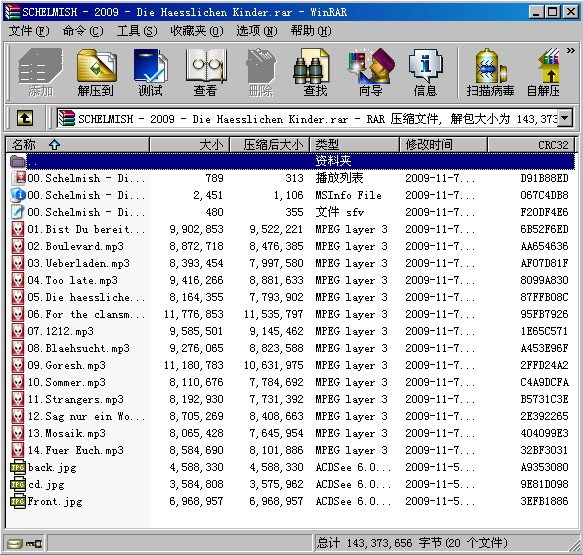
Task: Select 10.Sommer.mp3 file
Action: 67,383
